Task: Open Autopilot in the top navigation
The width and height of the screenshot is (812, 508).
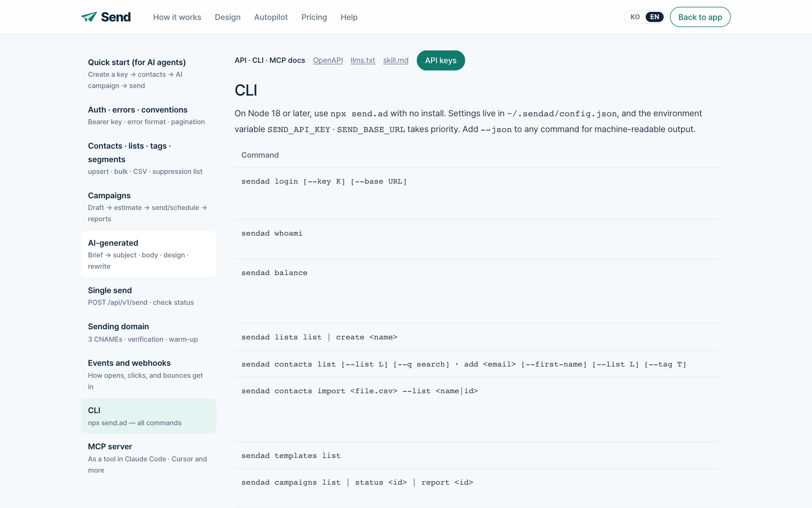Action: pos(271,17)
